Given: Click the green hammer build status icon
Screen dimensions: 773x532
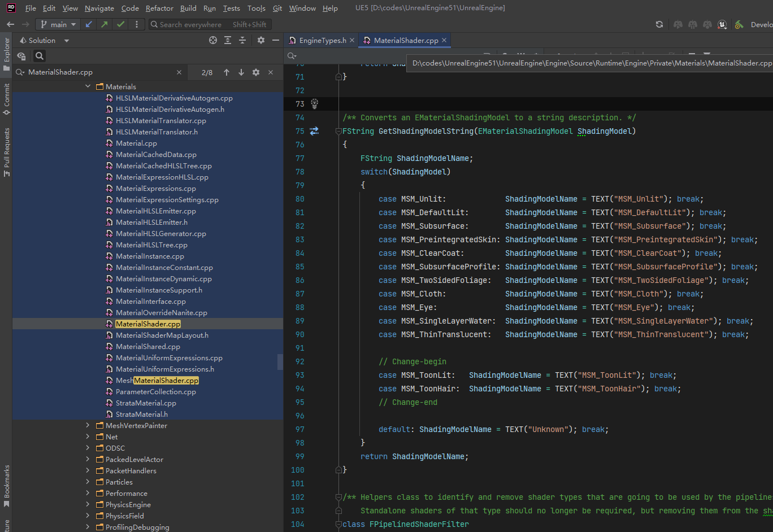Looking at the screenshot, I should coord(738,25).
